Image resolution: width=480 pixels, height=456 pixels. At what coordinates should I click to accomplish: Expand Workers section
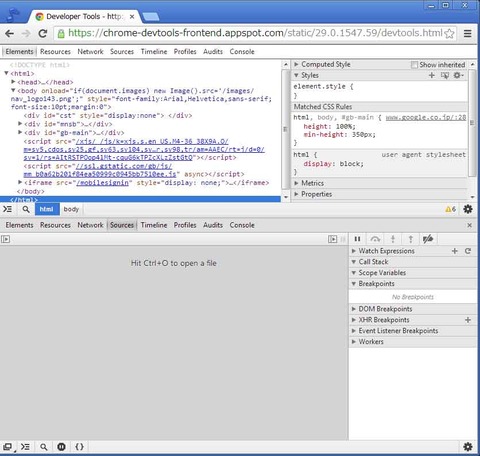tap(354, 342)
